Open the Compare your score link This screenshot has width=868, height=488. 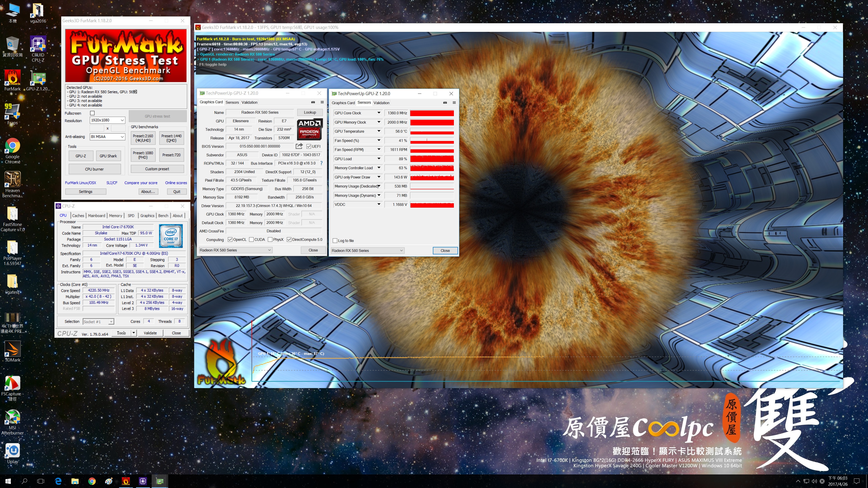tap(141, 183)
